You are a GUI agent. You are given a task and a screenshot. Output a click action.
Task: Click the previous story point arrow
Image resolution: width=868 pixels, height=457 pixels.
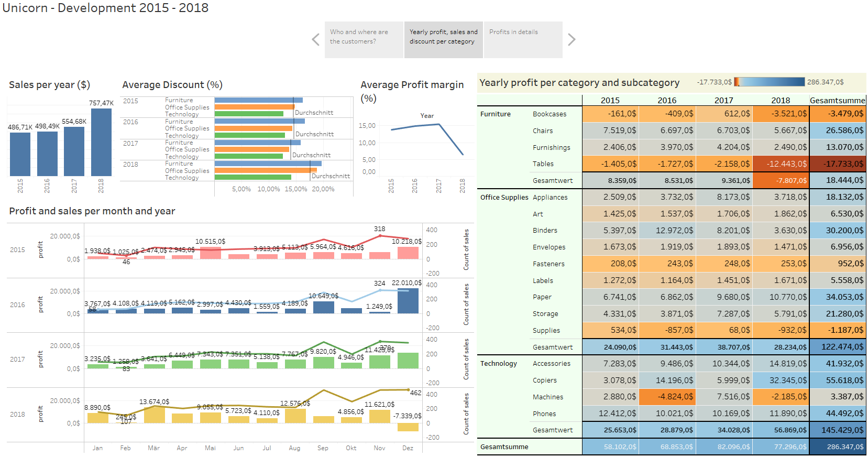pyautogui.click(x=315, y=40)
